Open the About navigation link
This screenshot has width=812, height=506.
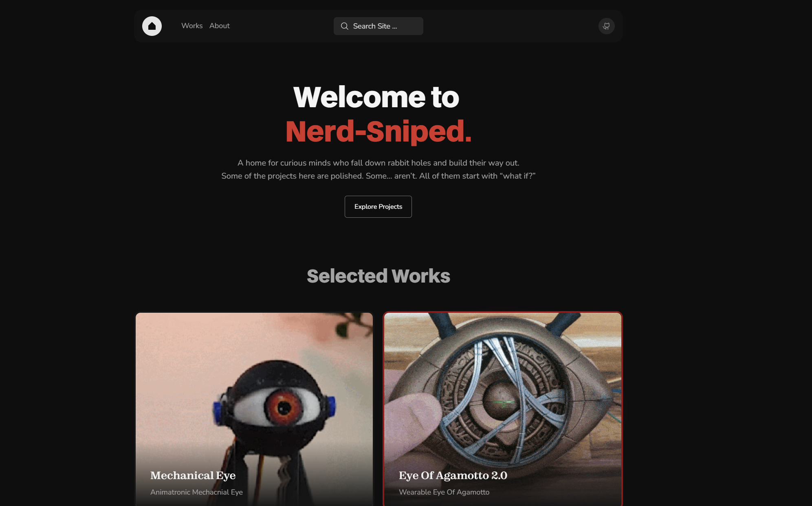(x=220, y=26)
